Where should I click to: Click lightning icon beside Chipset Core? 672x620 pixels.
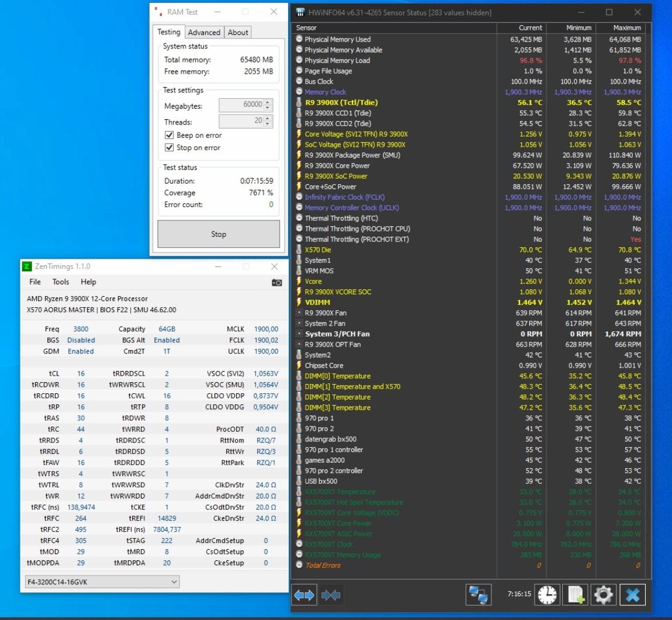coord(299,365)
